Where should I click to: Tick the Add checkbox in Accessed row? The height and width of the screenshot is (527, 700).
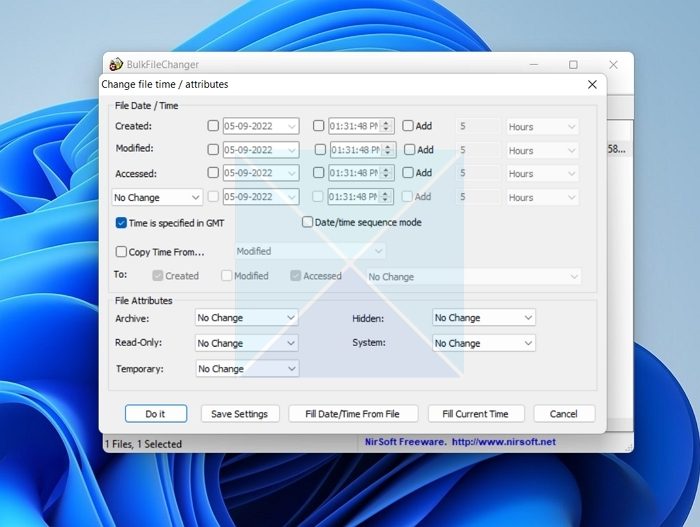coord(408,172)
